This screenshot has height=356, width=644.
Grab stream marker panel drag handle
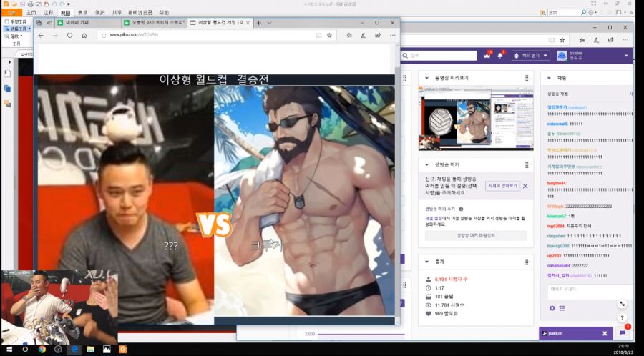[527, 165]
